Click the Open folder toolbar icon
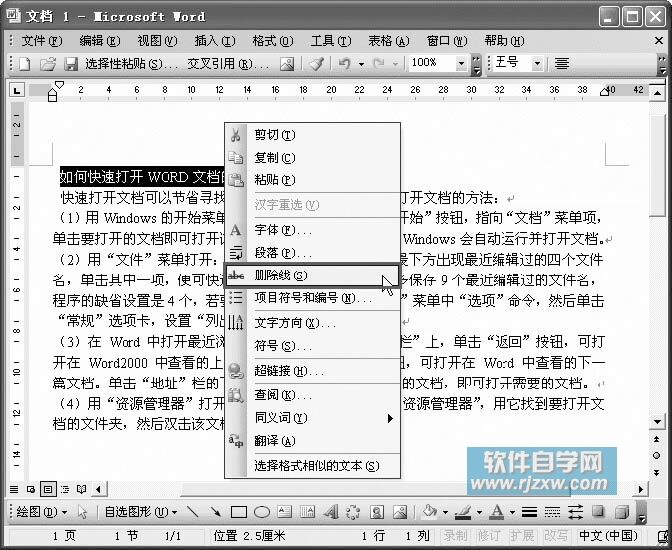Screen dimensions: 672x550 [x=48, y=64]
